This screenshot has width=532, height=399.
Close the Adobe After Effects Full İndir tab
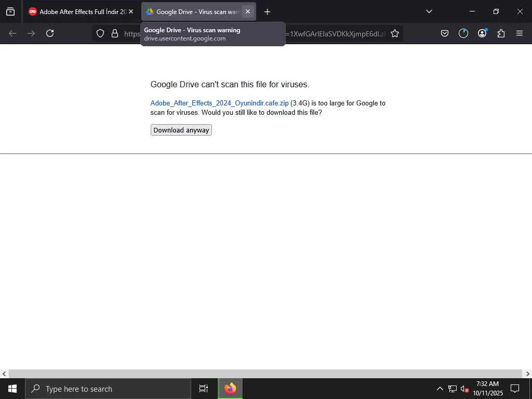point(131,11)
